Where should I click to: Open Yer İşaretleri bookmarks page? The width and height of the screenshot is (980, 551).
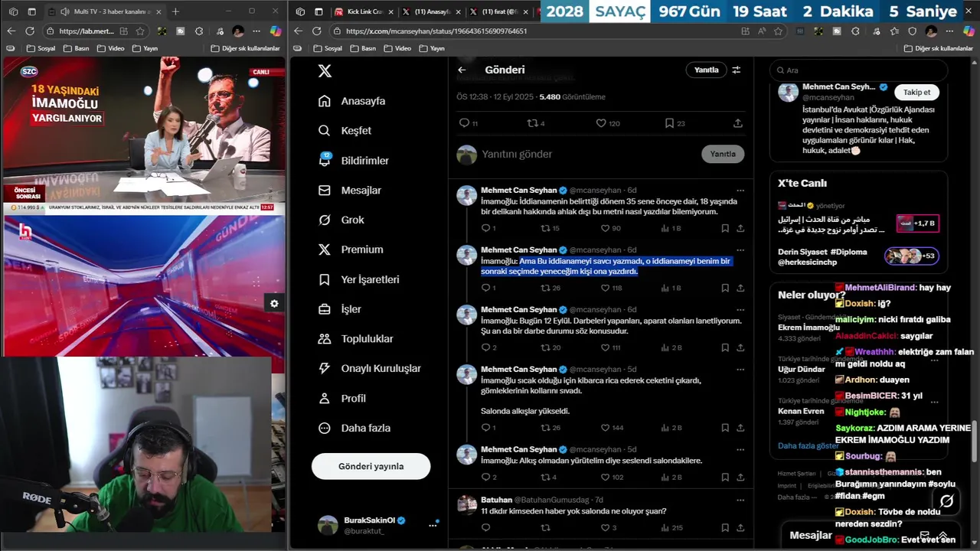(359, 279)
